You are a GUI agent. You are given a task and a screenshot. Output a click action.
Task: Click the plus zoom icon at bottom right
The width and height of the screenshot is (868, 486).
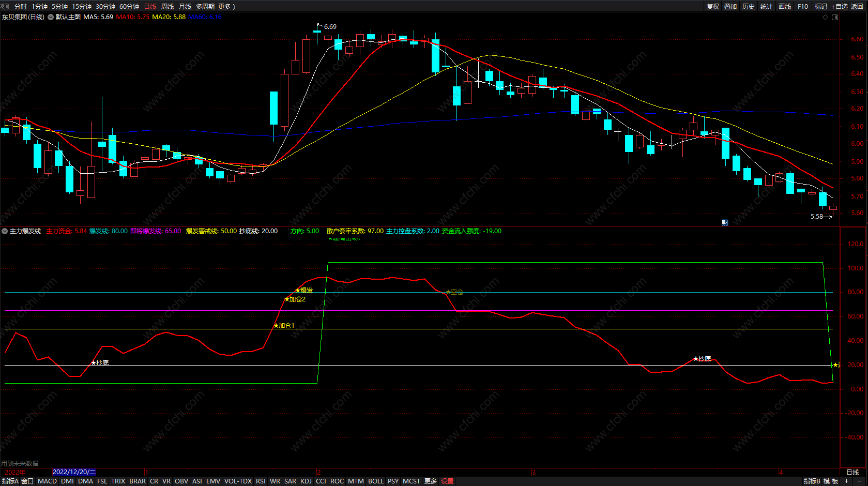[x=846, y=481]
